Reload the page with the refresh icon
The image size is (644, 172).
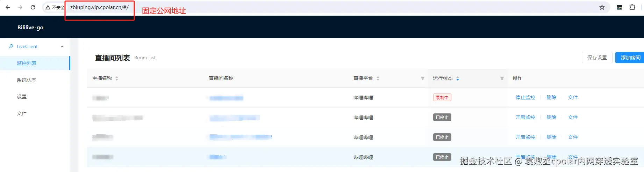click(33, 7)
